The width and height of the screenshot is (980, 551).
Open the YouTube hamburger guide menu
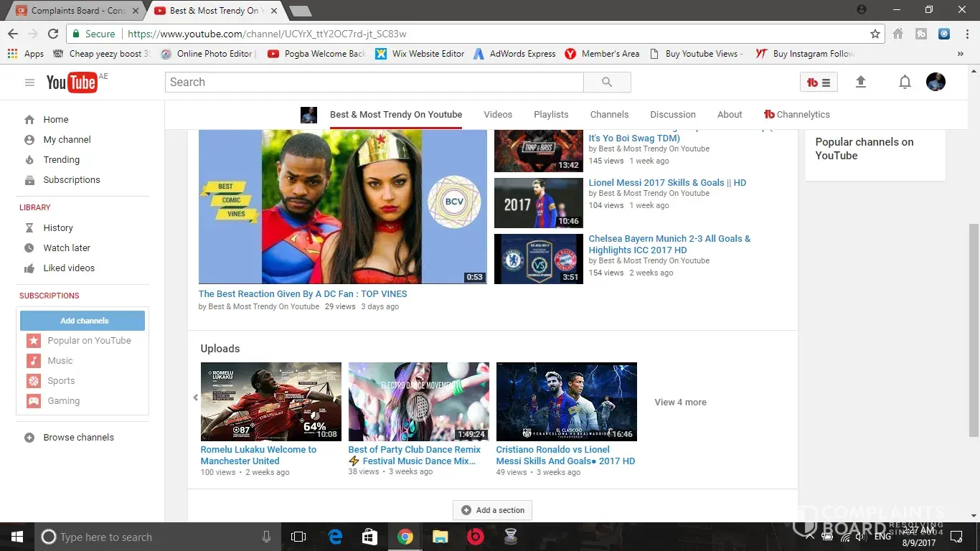29,83
